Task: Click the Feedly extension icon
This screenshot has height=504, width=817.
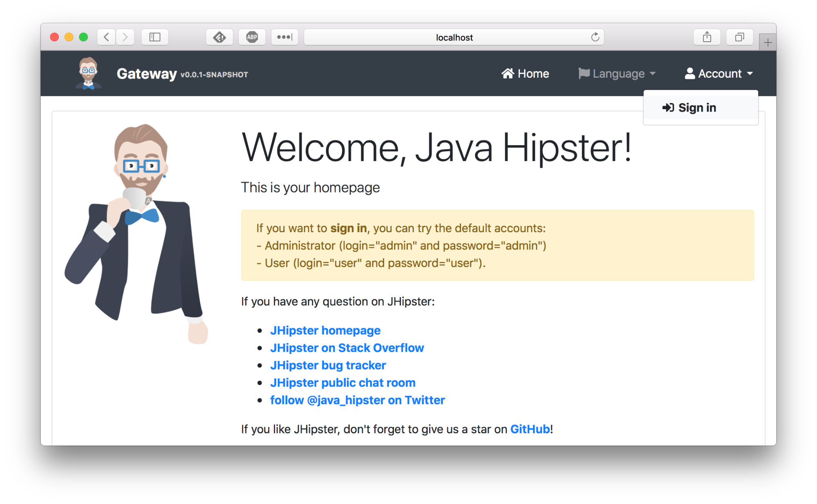Action: click(x=219, y=37)
